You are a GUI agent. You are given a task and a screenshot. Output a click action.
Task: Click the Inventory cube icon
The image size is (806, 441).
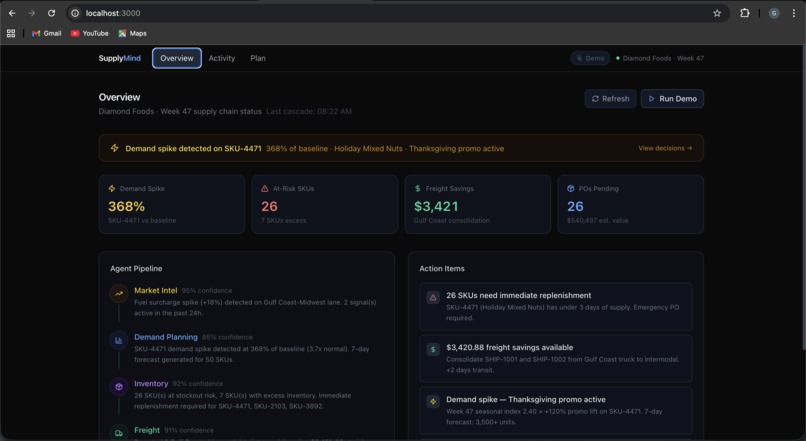coord(119,387)
